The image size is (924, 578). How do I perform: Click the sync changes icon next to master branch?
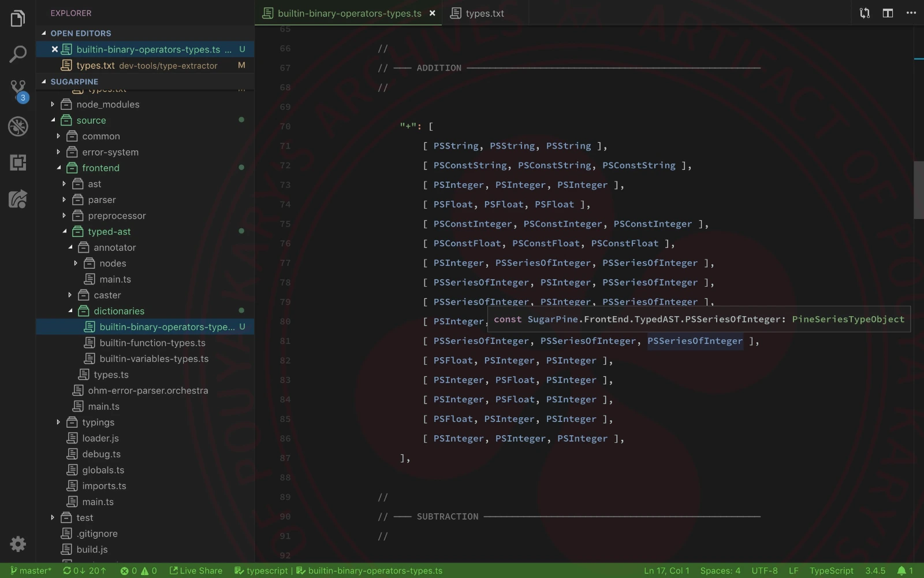(x=85, y=570)
